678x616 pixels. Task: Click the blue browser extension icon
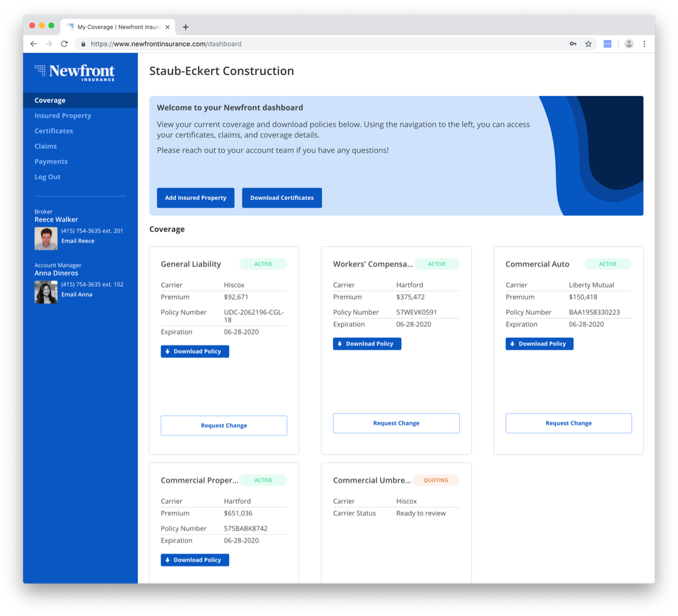tap(607, 44)
